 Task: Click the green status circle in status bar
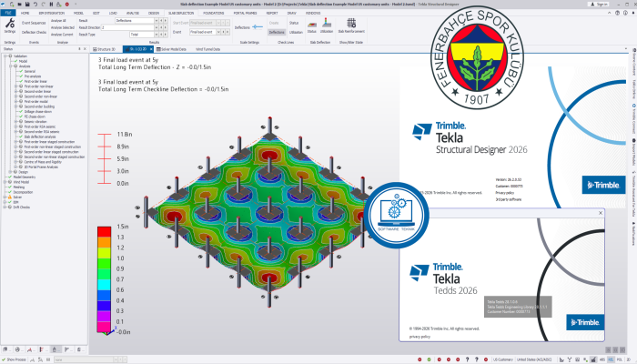click(429, 359)
